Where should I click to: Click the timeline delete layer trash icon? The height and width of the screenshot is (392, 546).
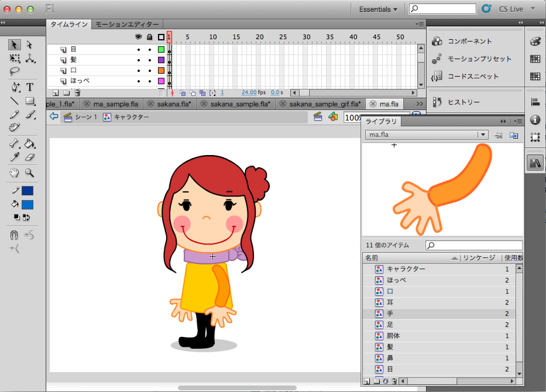tap(77, 93)
